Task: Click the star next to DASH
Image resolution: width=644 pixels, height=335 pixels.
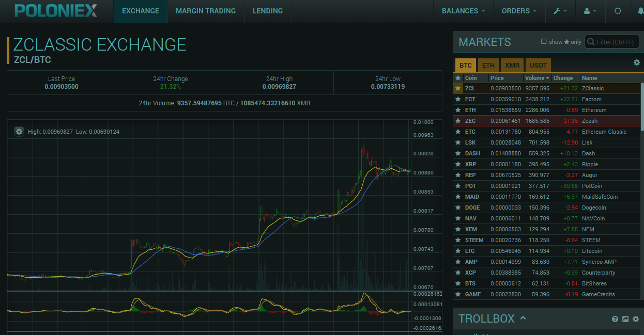Action: (x=457, y=153)
